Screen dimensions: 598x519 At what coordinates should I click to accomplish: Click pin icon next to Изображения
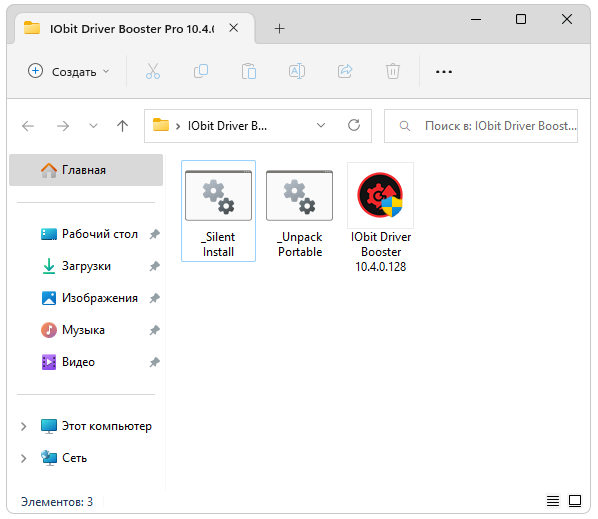[154, 298]
